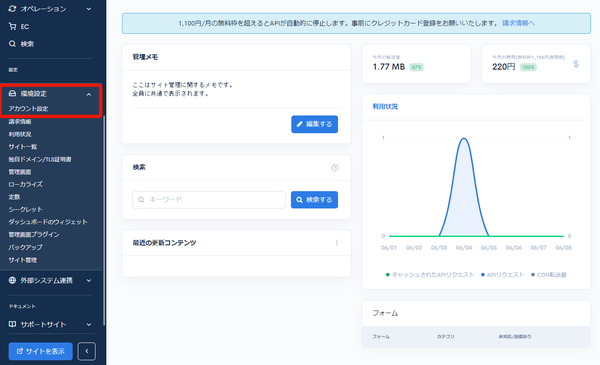Click the フォーム card title
This screenshot has height=365, width=600.
click(385, 313)
